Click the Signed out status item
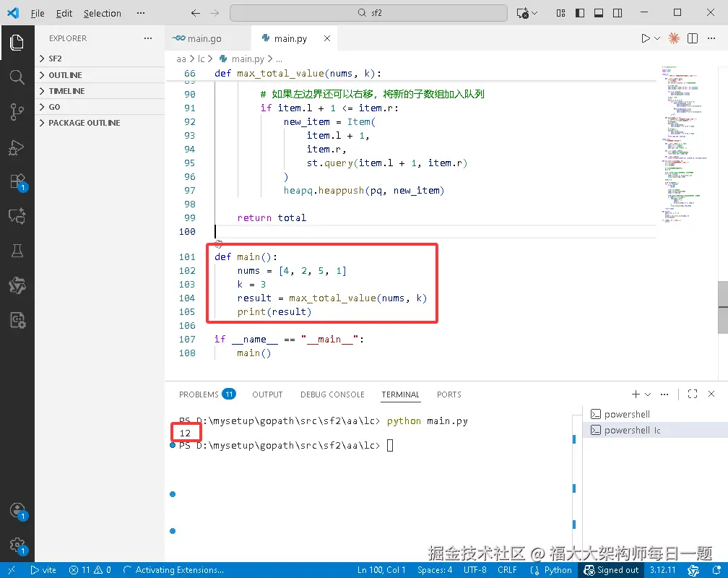Screen dimensions: 728x578 (x=611, y=570)
